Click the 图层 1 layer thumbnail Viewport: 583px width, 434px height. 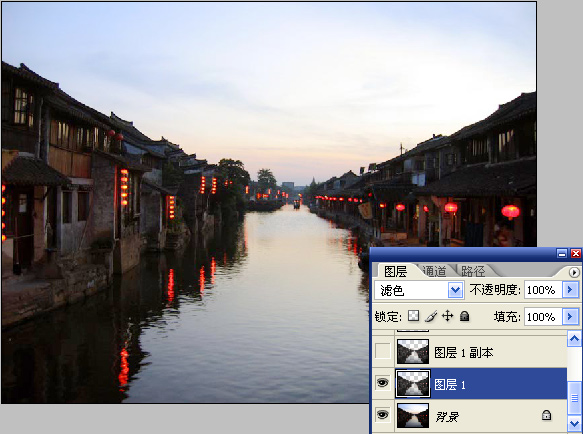tap(413, 383)
